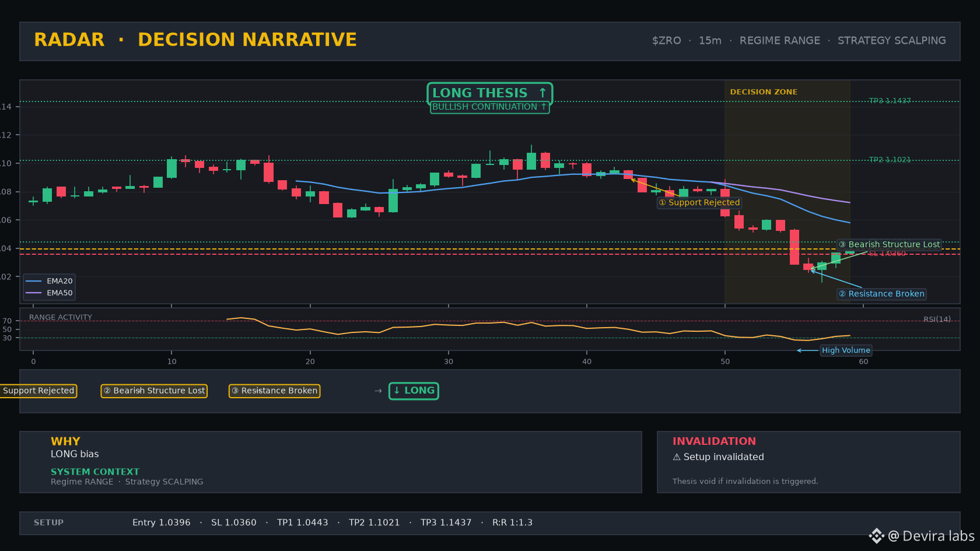Click TP3 1.1437 in the SETUP bar
The image size is (980, 551).
tap(446, 522)
